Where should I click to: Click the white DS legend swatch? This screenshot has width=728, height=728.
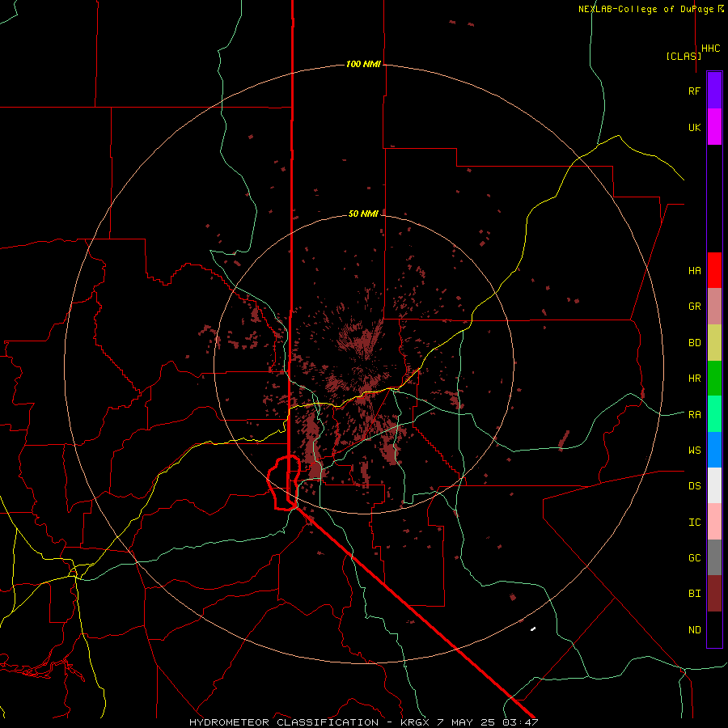[x=714, y=485]
